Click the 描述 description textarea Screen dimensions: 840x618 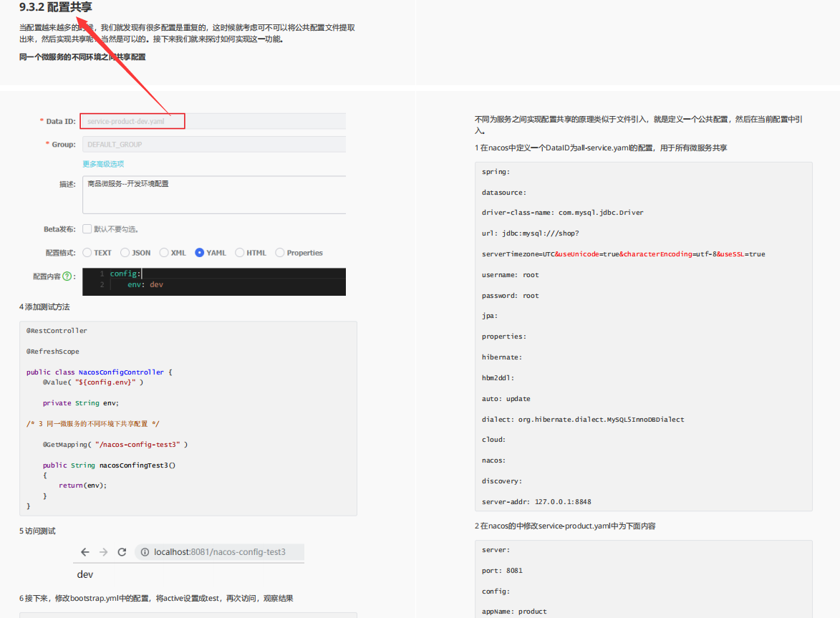tap(213, 195)
